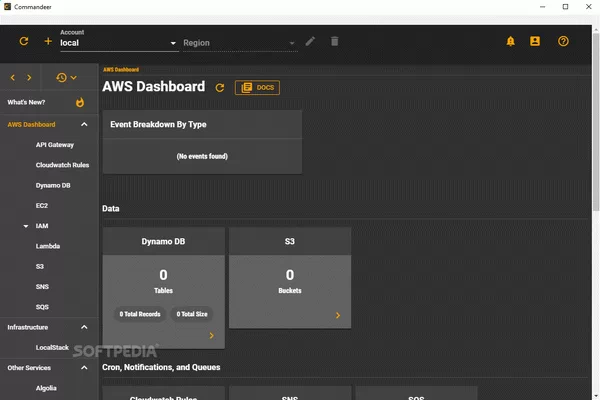Click the DOCS button
The image size is (600, 400).
click(258, 88)
